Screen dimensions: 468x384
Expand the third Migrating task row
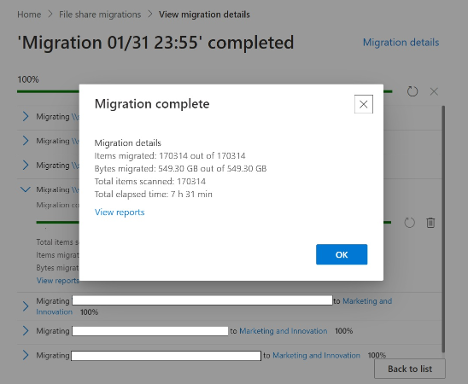pyautogui.click(x=26, y=165)
